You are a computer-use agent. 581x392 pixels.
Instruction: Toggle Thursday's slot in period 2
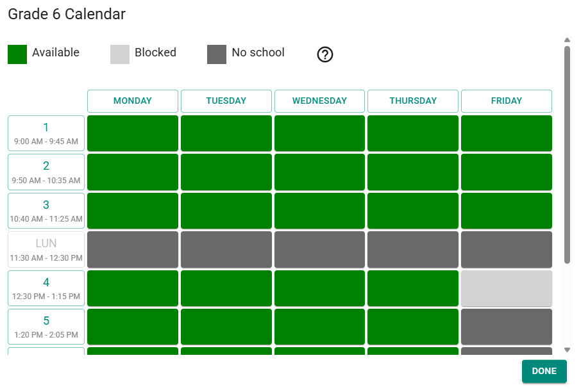coord(412,172)
